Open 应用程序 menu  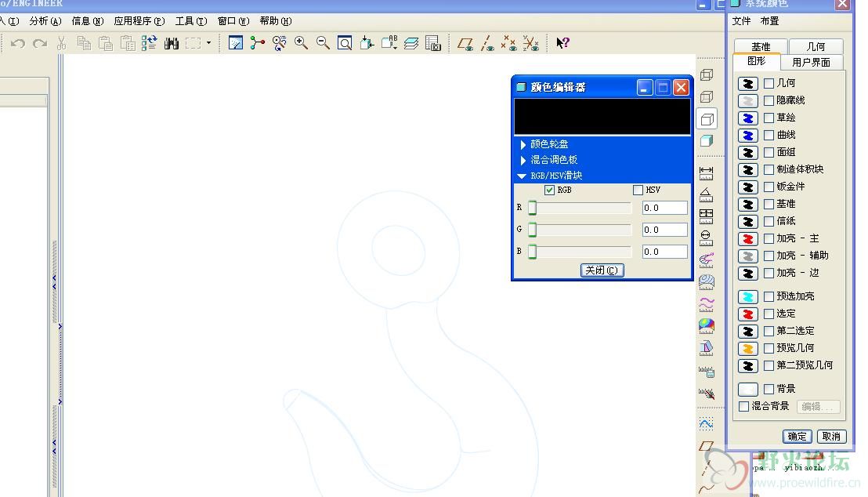click(x=139, y=21)
